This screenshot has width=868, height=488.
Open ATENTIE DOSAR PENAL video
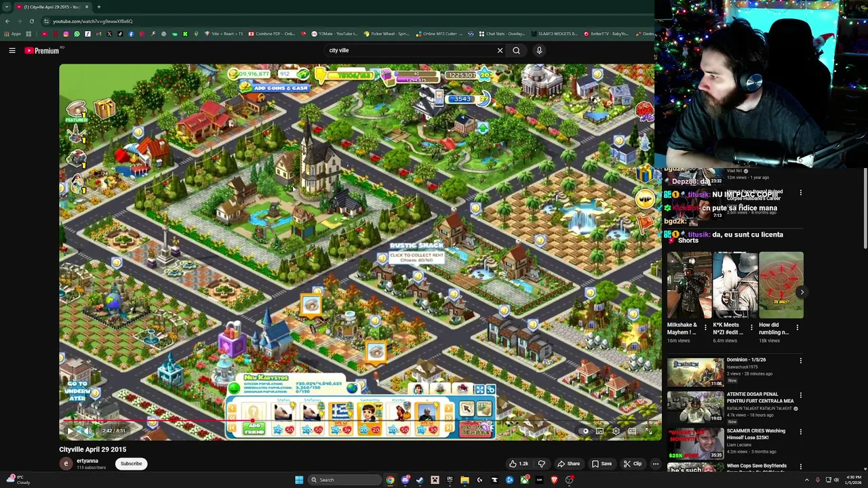pyautogui.click(x=696, y=407)
